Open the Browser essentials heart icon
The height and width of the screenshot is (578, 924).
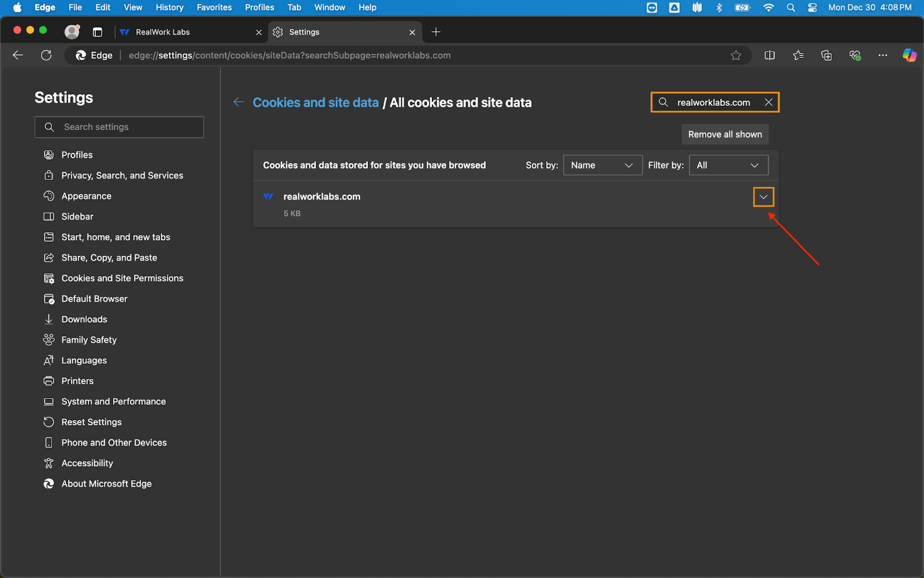tap(855, 55)
